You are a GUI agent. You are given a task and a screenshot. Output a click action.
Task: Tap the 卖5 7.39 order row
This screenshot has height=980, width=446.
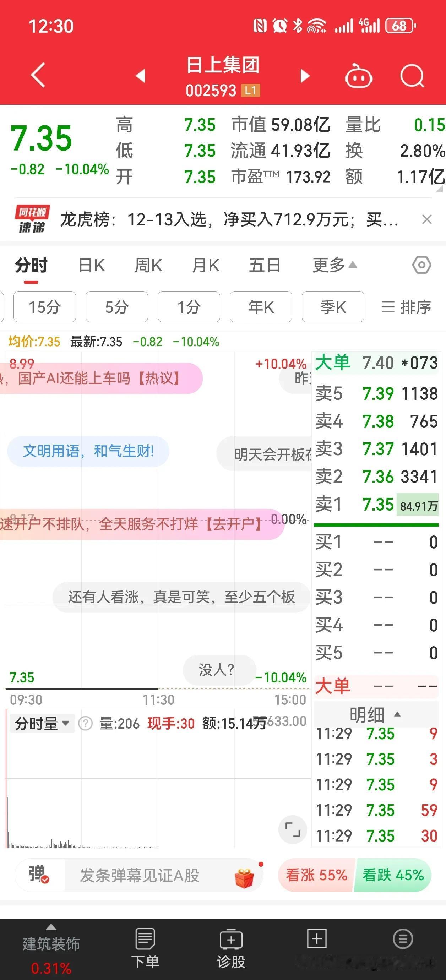tap(376, 393)
